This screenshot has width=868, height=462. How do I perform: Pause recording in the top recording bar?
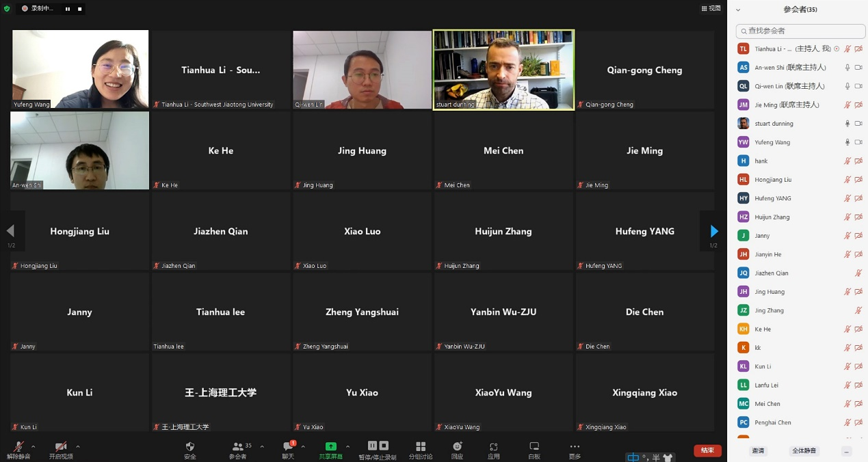tap(68, 9)
